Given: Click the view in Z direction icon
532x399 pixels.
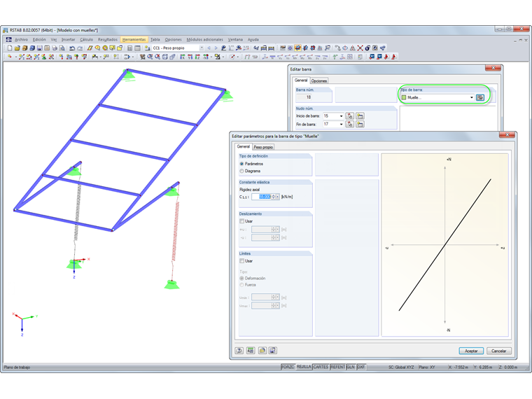Looking at the screenshot, I should coord(197,57).
